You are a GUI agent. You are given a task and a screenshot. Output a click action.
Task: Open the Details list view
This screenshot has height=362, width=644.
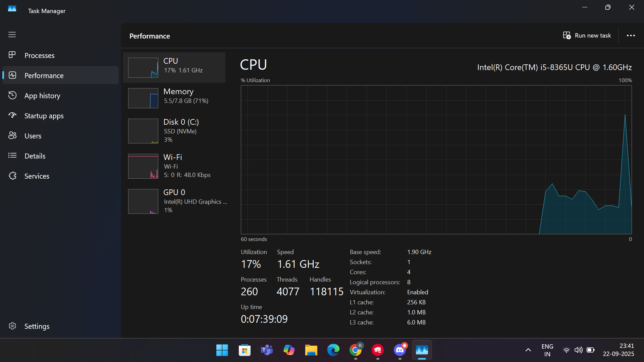35,156
